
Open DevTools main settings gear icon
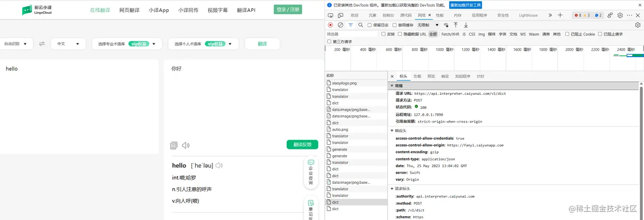620,15
